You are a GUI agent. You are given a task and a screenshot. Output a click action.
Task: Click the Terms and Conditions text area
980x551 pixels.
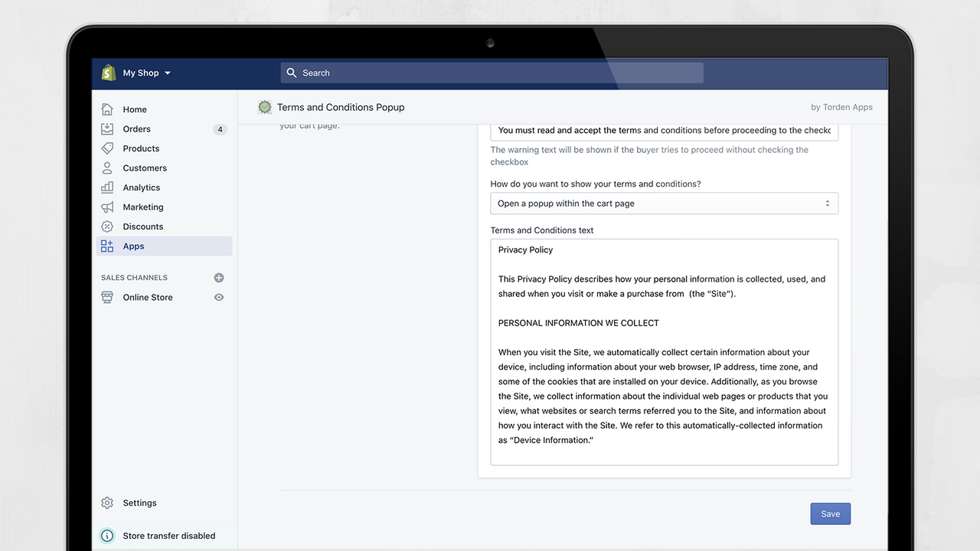[664, 352]
